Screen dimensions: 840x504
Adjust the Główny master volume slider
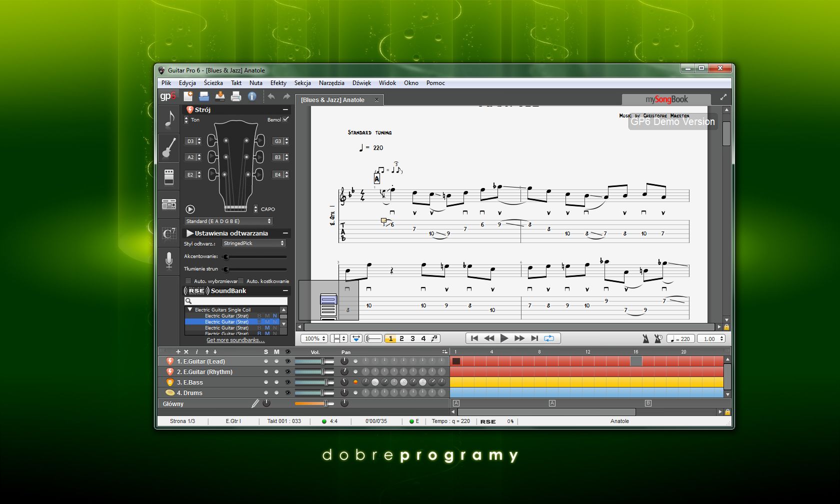(x=314, y=403)
